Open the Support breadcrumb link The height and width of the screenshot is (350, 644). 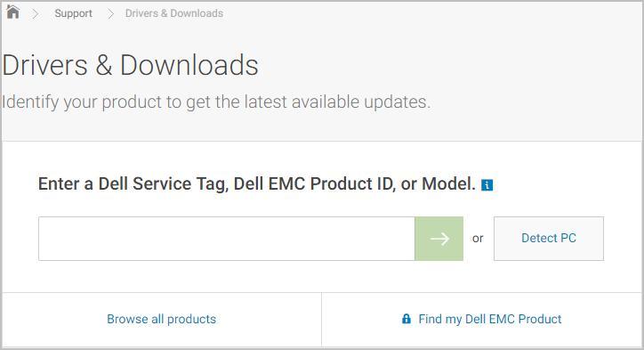[74, 13]
